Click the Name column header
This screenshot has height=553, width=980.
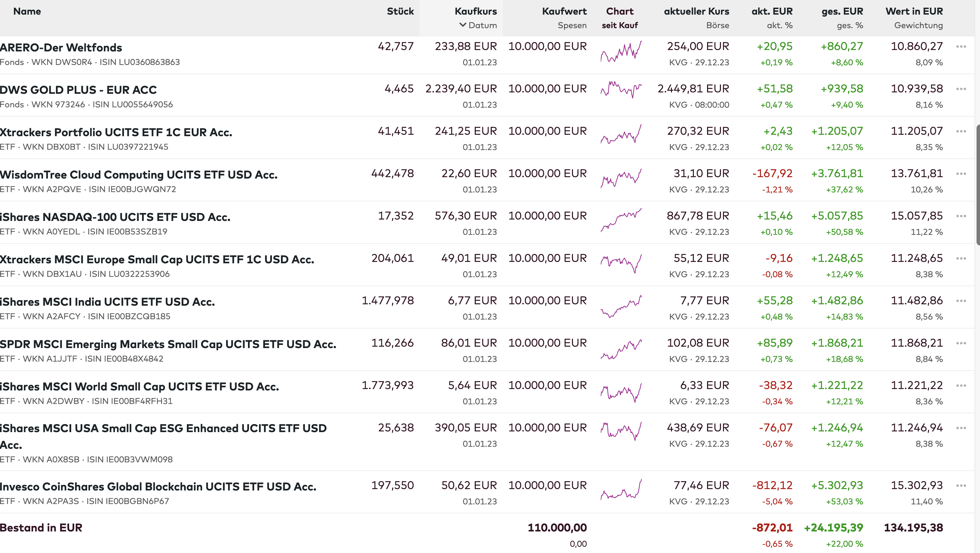click(x=27, y=11)
